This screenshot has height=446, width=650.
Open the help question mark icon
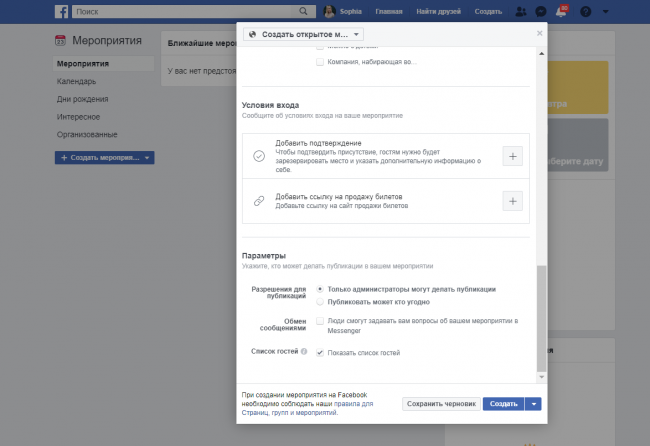pos(585,11)
